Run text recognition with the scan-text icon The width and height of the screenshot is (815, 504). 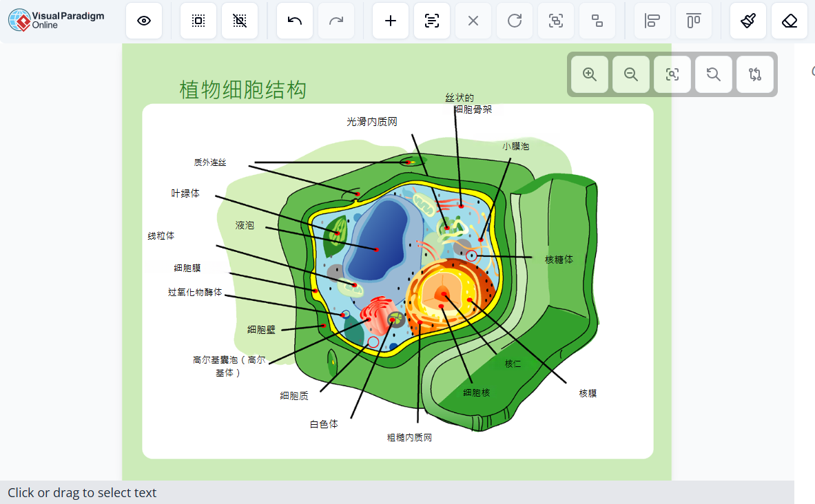[432, 21]
